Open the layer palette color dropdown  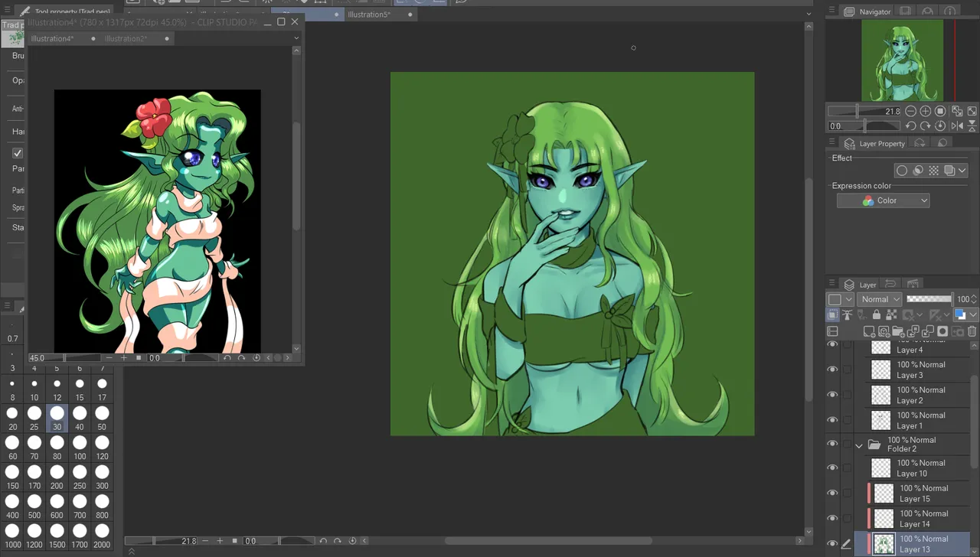pos(840,299)
